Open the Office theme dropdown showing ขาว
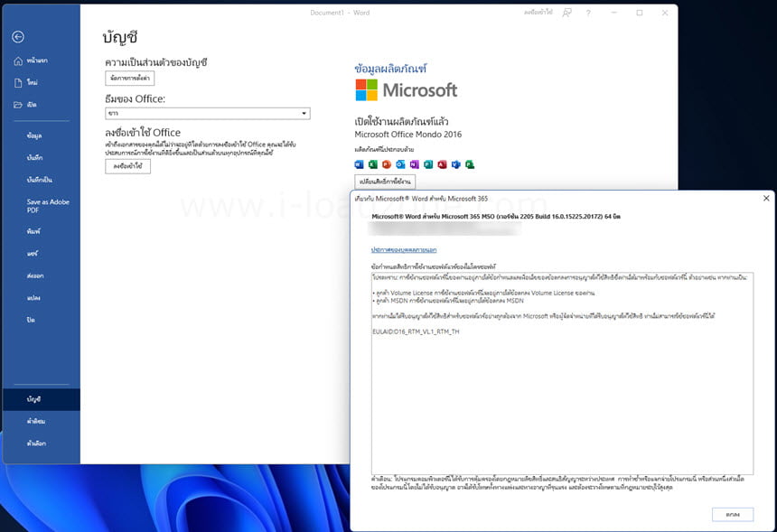 tap(208, 114)
